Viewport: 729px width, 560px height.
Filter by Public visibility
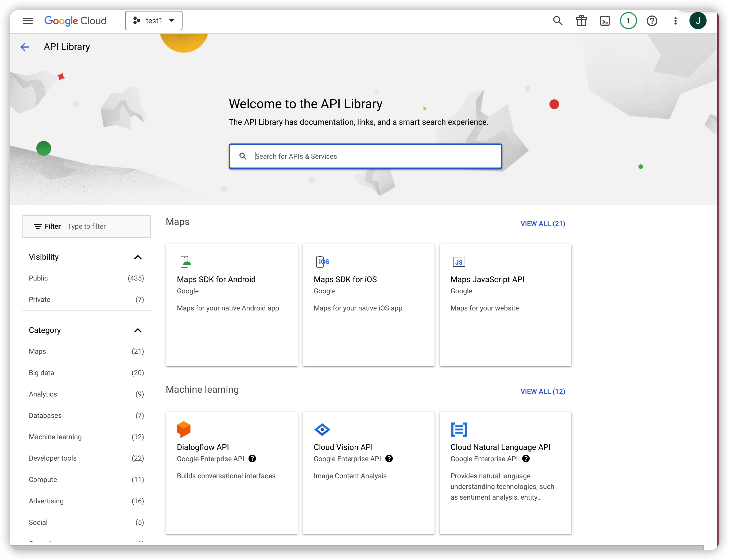pos(86,278)
